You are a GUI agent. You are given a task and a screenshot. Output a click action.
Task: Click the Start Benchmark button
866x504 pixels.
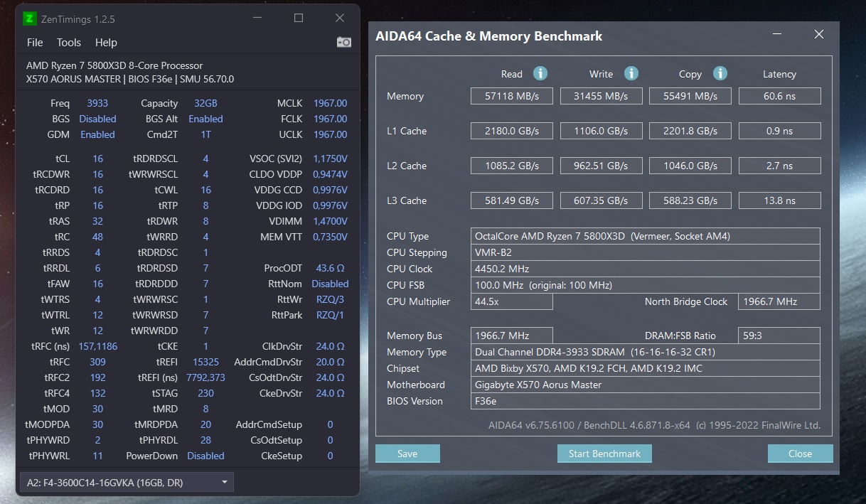pos(604,454)
